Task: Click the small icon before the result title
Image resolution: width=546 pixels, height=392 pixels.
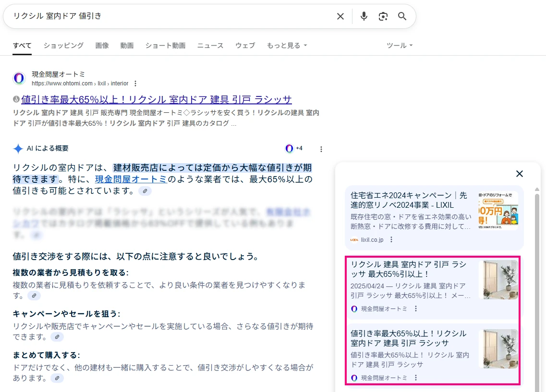Action: (x=16, y=99)
